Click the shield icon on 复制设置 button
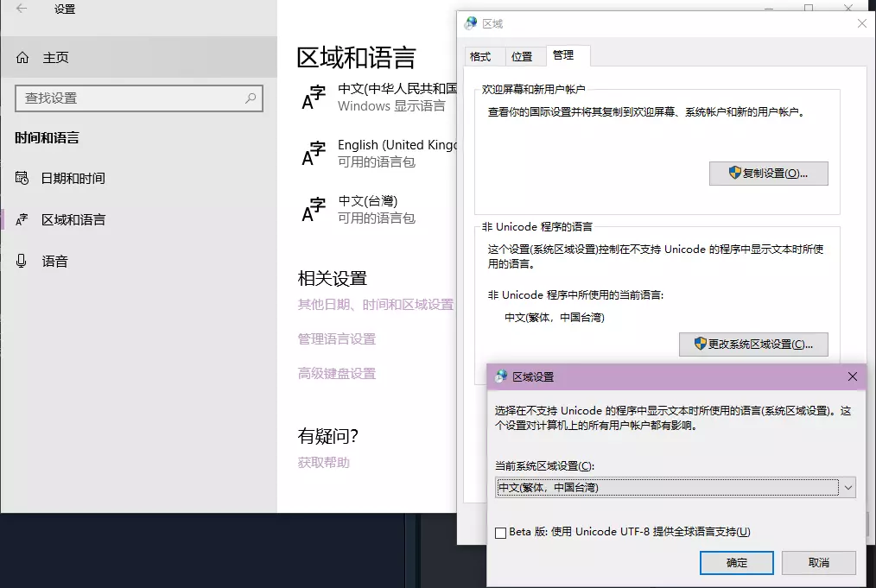Screen dimensions: 876x588 [x=734, y=173]
